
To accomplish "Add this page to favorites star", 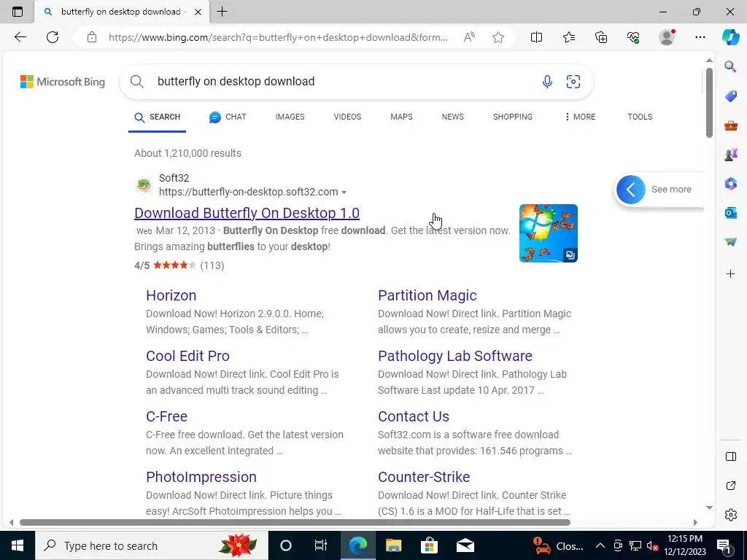I will tap(498, 37).
